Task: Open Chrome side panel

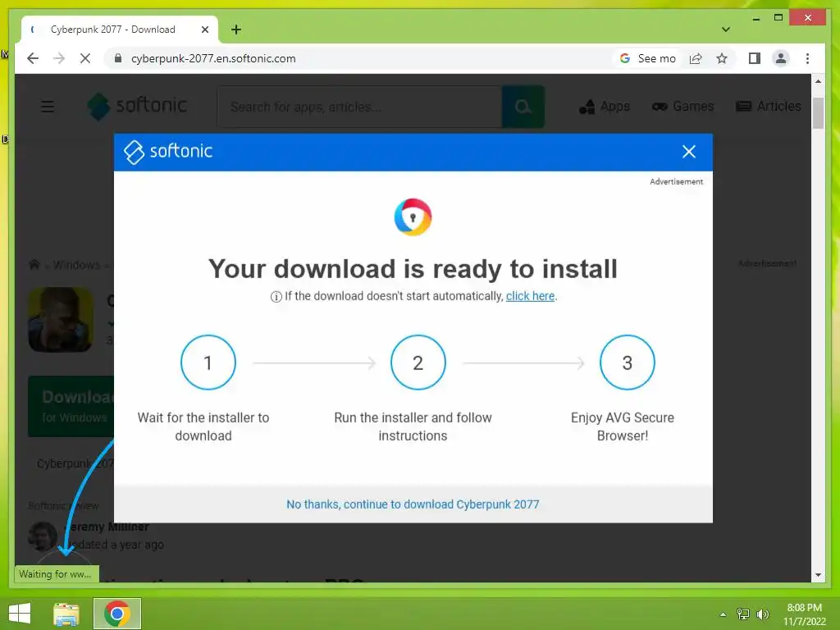Action: point(755,58)
